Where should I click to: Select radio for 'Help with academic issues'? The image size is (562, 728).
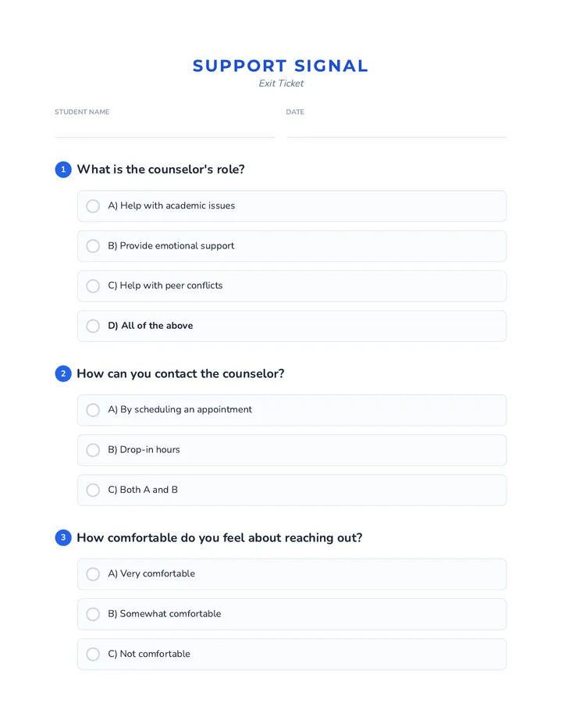coord(93,206)
